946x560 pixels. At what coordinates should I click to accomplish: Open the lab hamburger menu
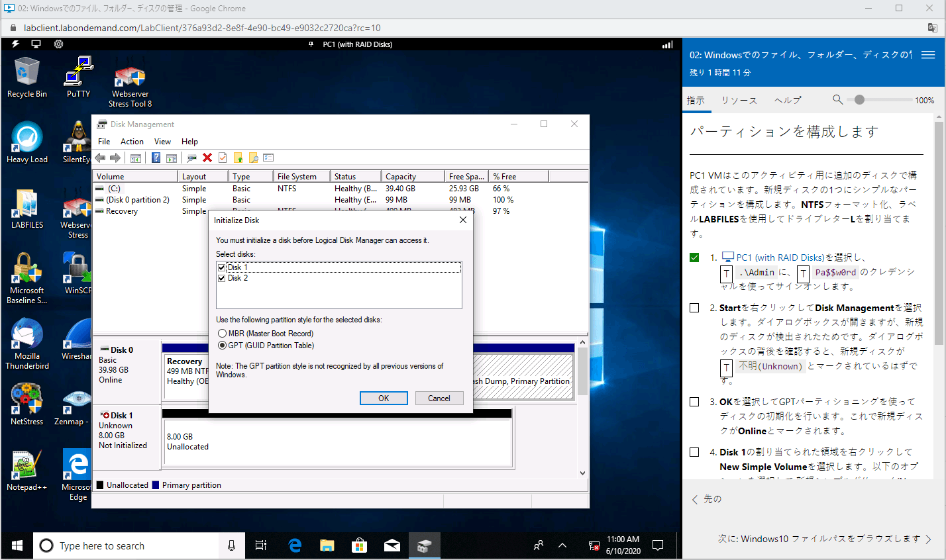[928, 55]
